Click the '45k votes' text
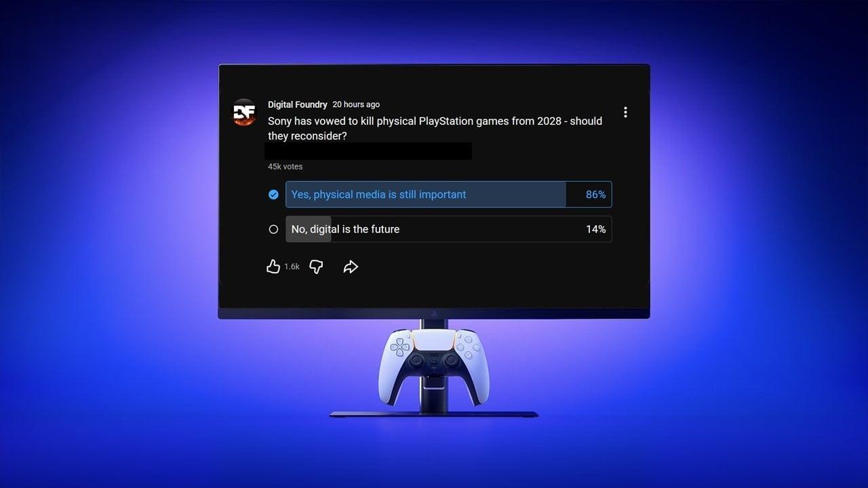868x488 pixels. (285, 167)
